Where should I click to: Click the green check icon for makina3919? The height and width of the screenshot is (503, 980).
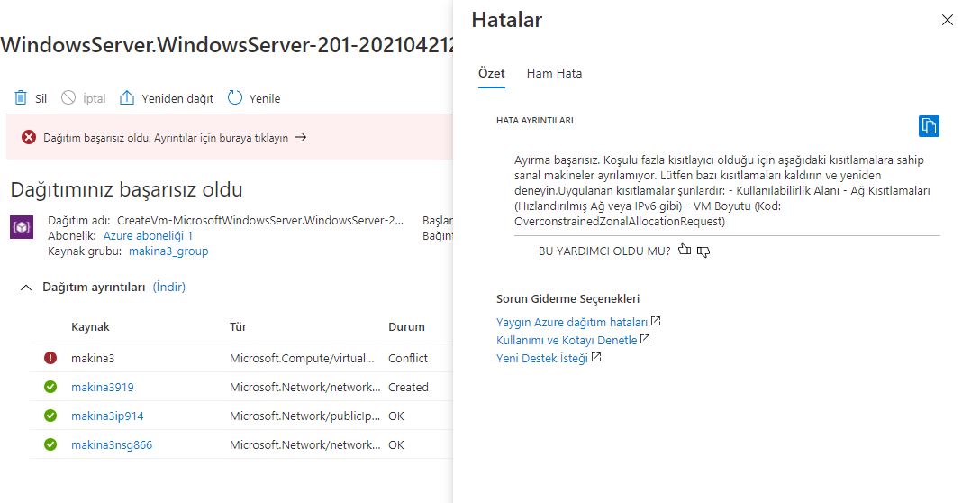(50, 387)
